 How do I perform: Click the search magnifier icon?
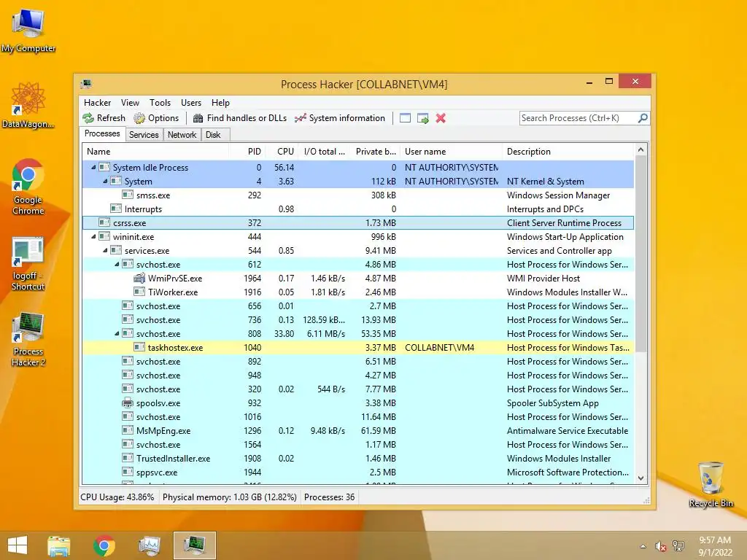[x=643, y=117]
